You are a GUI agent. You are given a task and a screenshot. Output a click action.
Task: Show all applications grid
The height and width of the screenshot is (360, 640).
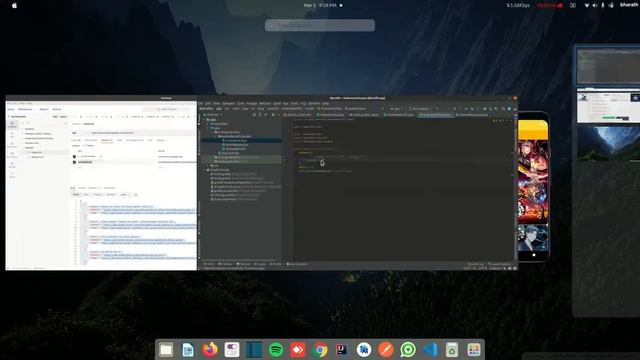474,350
